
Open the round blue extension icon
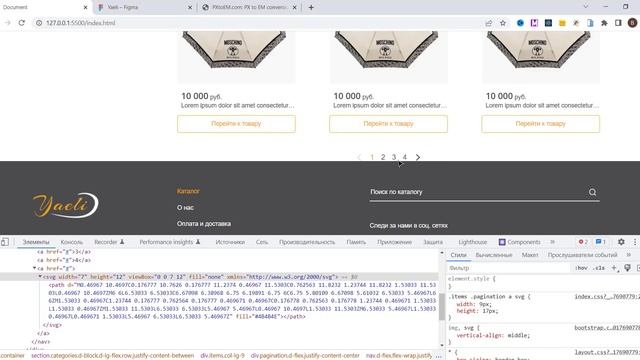520,23
